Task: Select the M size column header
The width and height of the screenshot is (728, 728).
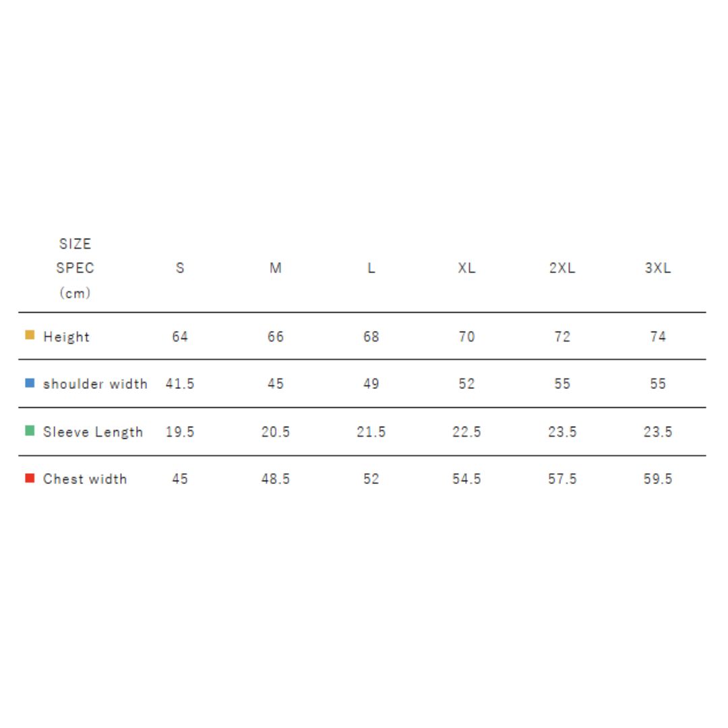Action: pyautogui.click(x=276, y=268)
